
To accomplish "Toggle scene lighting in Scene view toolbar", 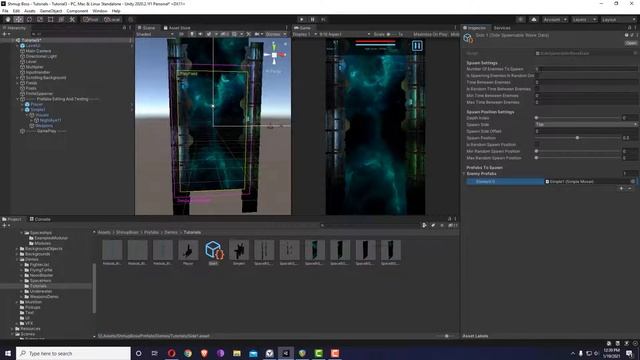I will click(192, 34).
